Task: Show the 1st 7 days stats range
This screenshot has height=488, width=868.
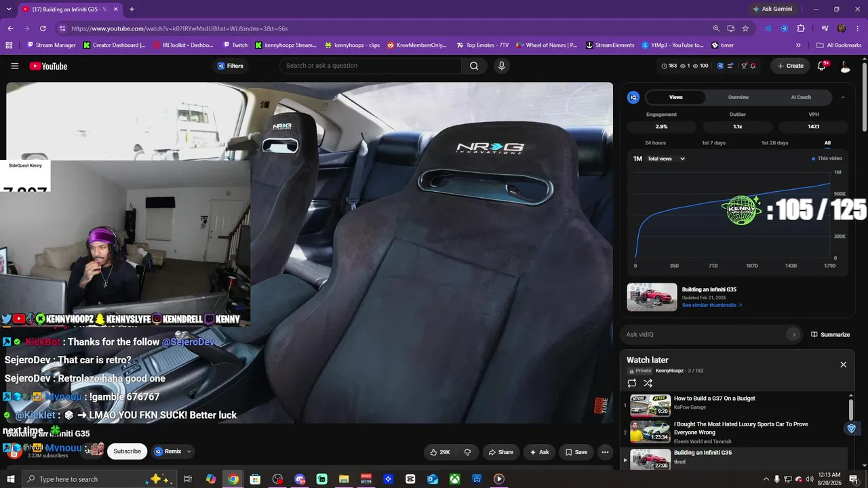Action: (713, 143)
